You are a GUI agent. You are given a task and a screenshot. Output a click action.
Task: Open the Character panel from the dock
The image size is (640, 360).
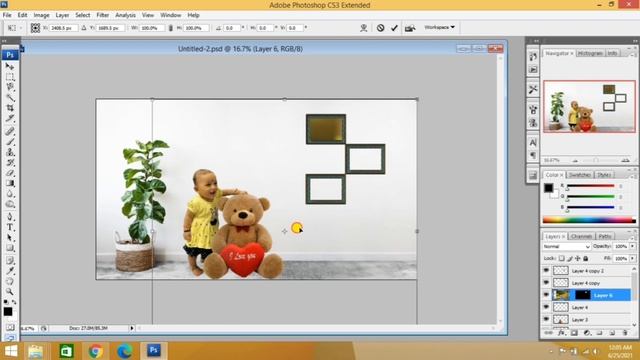pos(533,142)
